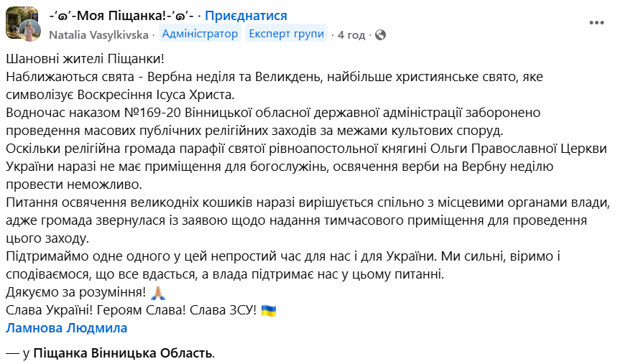Click the globe public audience icon
Image resolution: width=623 pixels, height=364 pixels.
click(381, 34)
